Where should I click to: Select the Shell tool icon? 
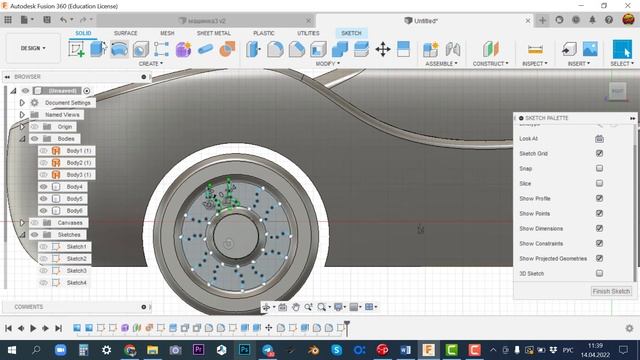click(318, 49)
